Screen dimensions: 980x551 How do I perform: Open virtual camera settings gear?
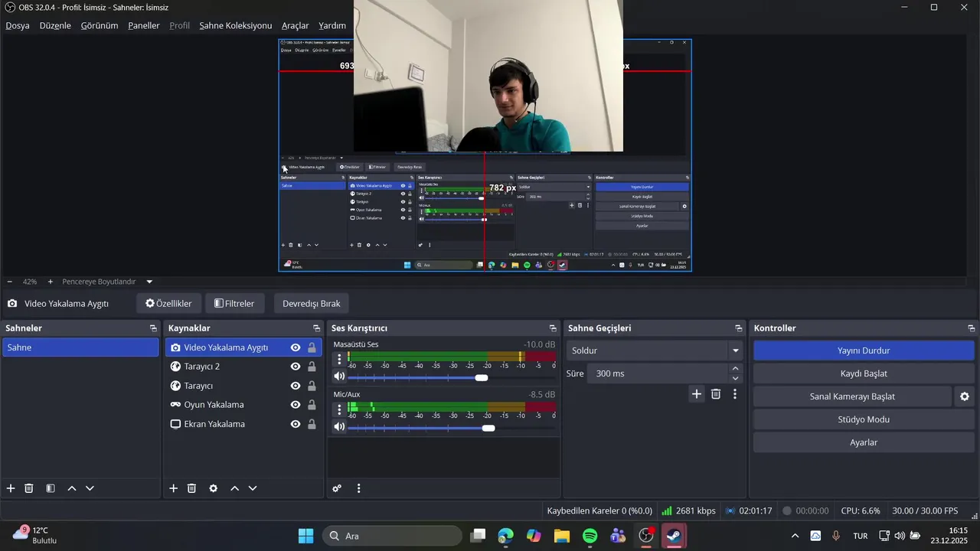[x=965, y=396]
